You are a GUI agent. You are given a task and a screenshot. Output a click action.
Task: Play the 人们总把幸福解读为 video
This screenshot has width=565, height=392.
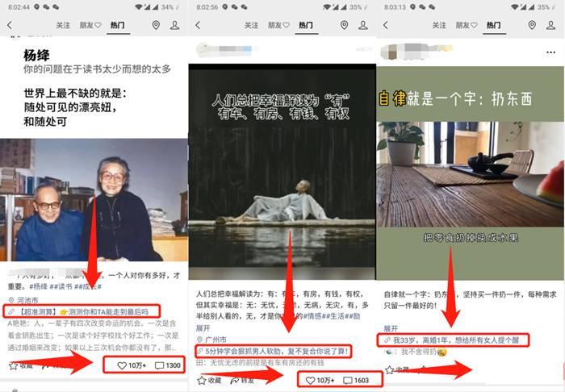(x=282, y=172)
